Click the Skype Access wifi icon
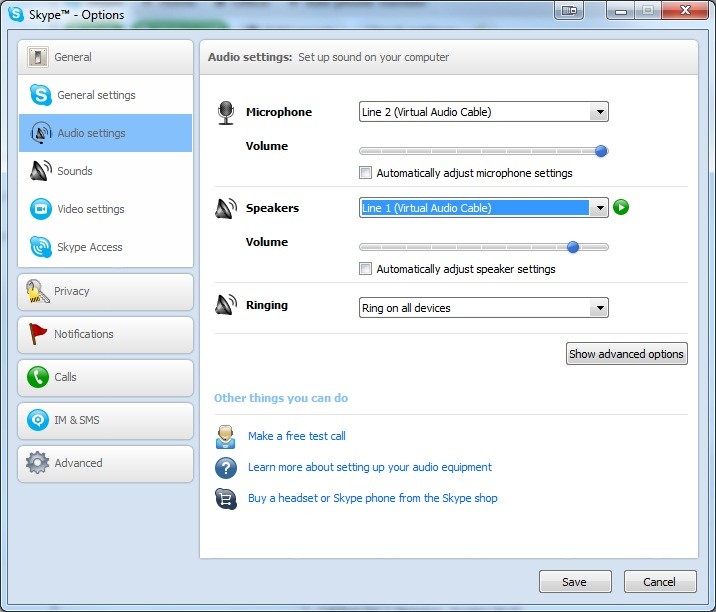 (x=41, y=247)
